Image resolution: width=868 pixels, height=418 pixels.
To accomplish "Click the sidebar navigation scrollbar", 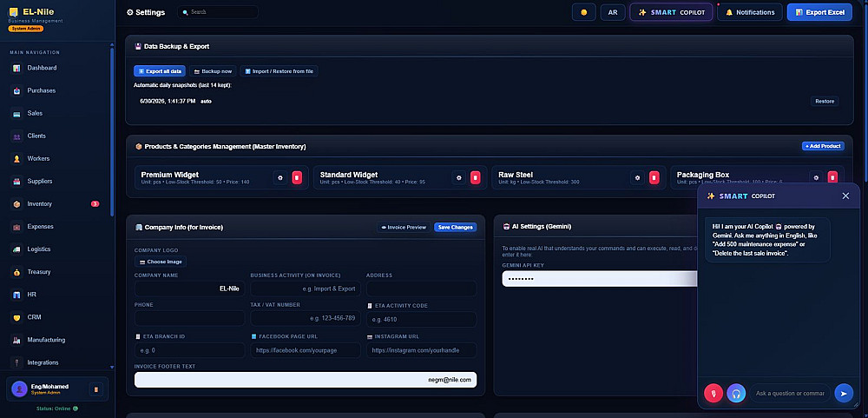I will pyautogui.click(x=112, y=132).
